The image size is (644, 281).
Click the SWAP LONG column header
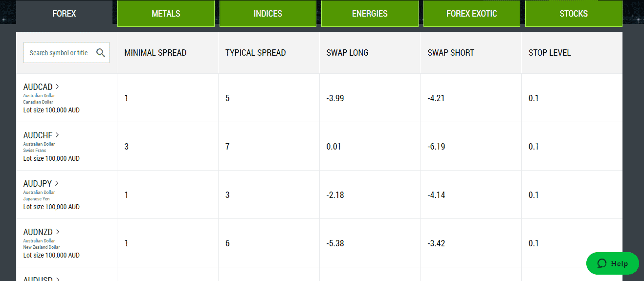(x=348, y=53)
